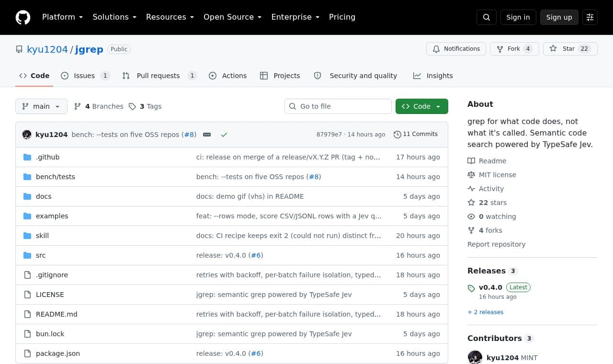Expand the Open Source menu
The width and height of the screenshot is (613, 364).
[x=233, y=17]
